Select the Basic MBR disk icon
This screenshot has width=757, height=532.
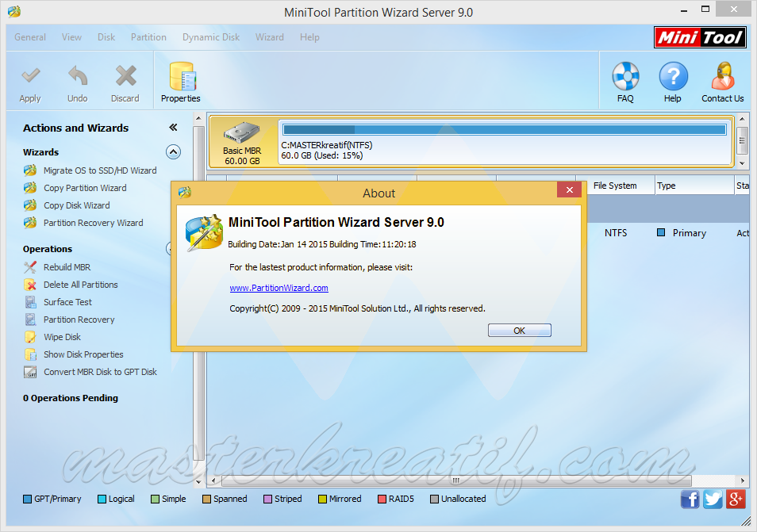(x=242, y=132)
